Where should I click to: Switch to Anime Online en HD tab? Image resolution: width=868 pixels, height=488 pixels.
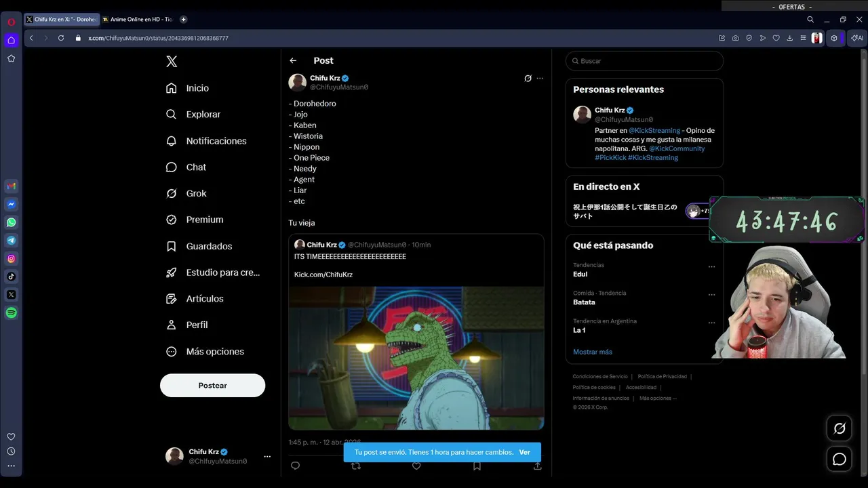click(138, 20)
